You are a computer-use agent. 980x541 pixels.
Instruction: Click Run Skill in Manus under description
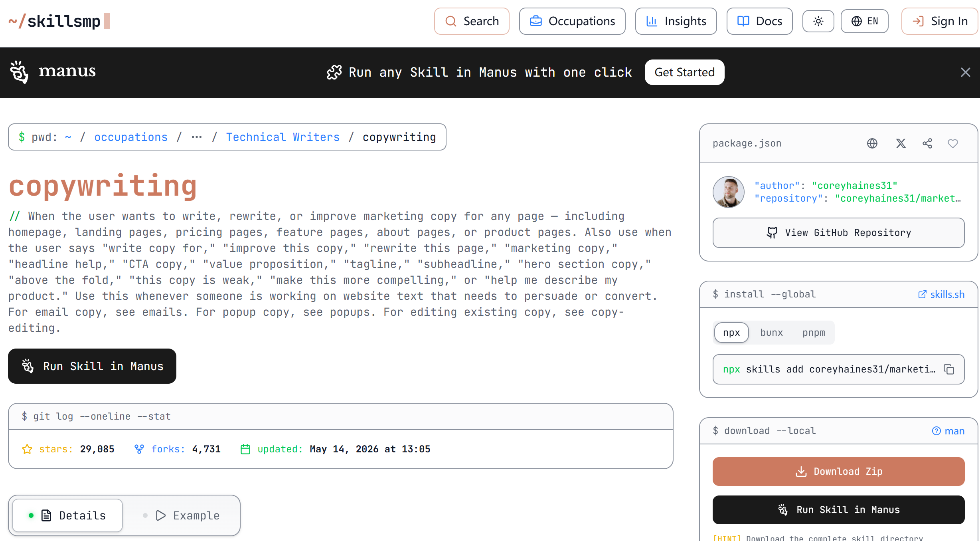point(92,366)
